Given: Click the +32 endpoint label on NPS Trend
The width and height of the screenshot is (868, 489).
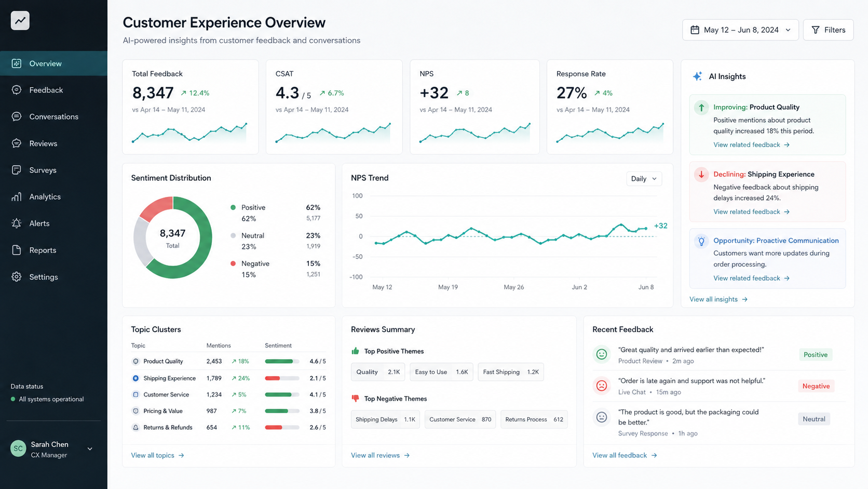Looking at the screenshot, I should pyautogui.click(x=661, y=226).
